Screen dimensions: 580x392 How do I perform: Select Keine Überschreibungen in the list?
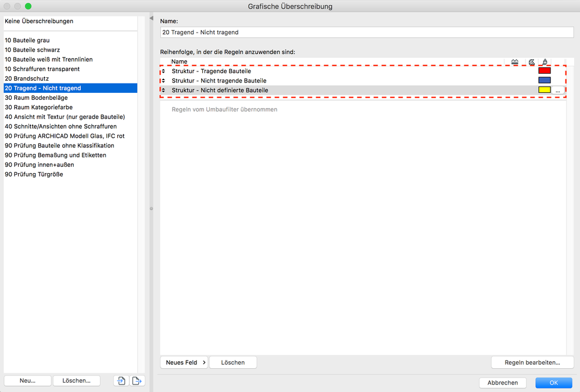click(71, 21)
